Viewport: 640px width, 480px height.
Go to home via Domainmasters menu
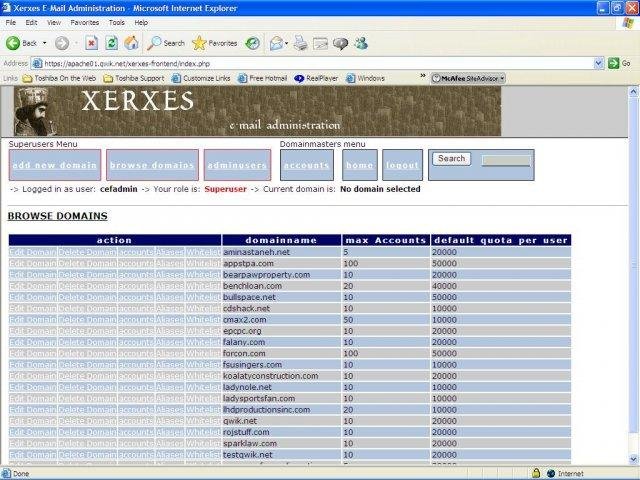[x=360, y=165]
